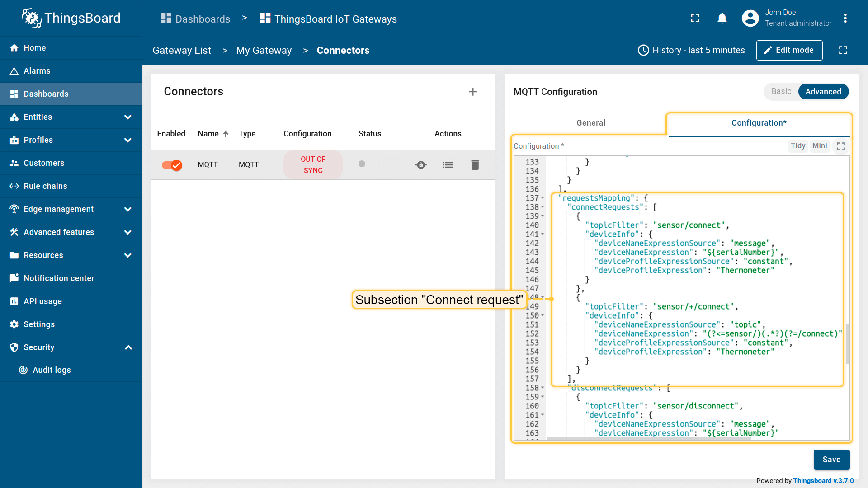Screen dimensions: 868x488
Task: Click the Security shield icon
Action: tap(14, 347)
